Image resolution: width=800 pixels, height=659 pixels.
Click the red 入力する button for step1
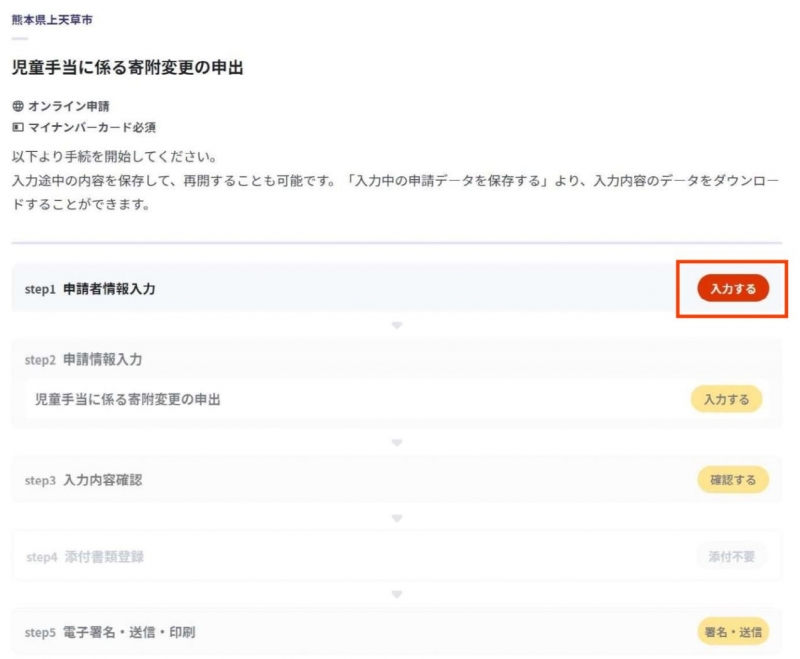(x=733, y=288)
